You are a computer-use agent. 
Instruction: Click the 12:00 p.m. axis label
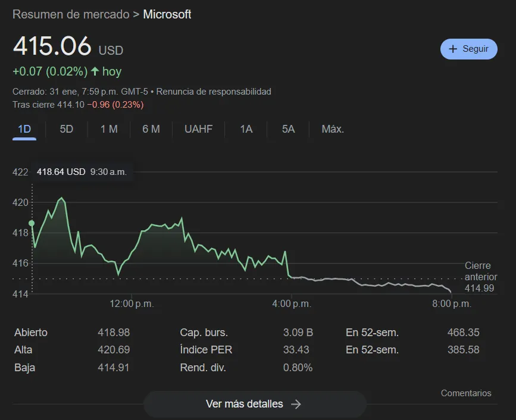coord(132,303)
